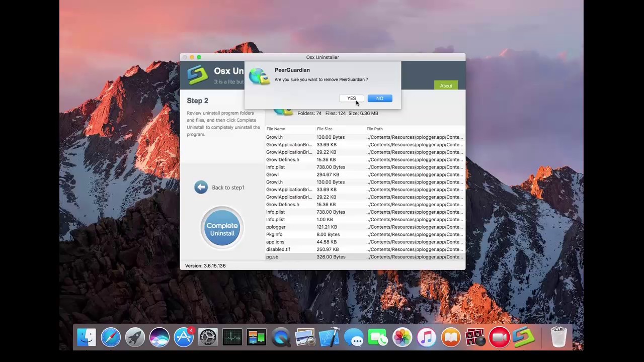
Task: Select the app.icns file row
Action: 365,242
